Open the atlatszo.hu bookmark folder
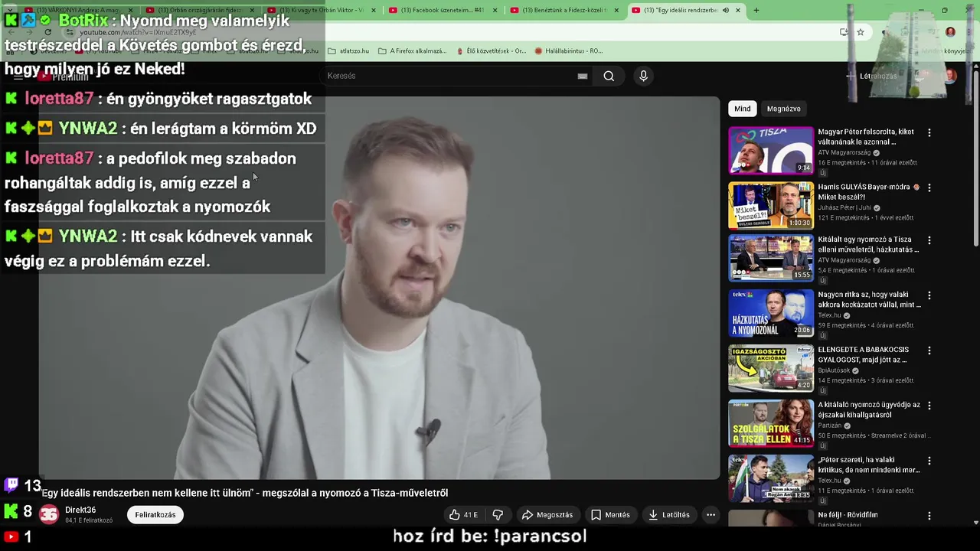This screenshot has height=551, width=980. pos(348,51)
